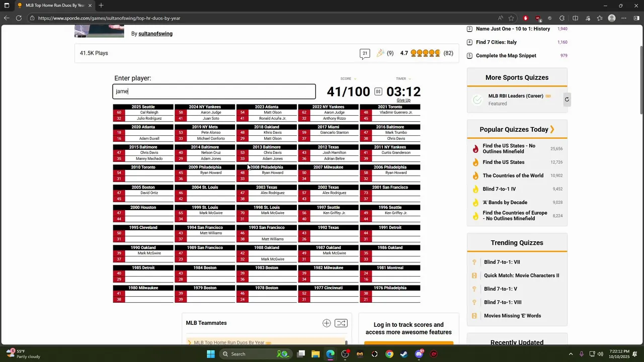Click the 2025 Seattle answer header
This screenshot has width=644, height=362.
coord(143,107)
